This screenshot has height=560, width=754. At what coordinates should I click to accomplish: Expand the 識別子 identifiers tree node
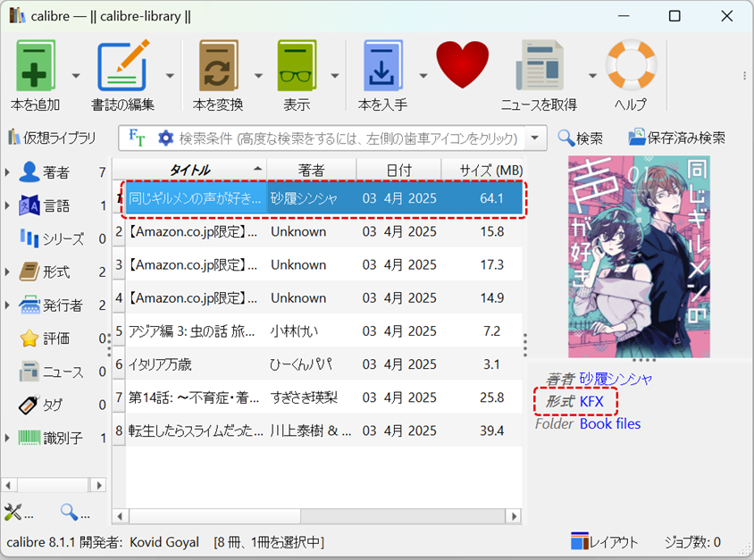pos(7,438)
